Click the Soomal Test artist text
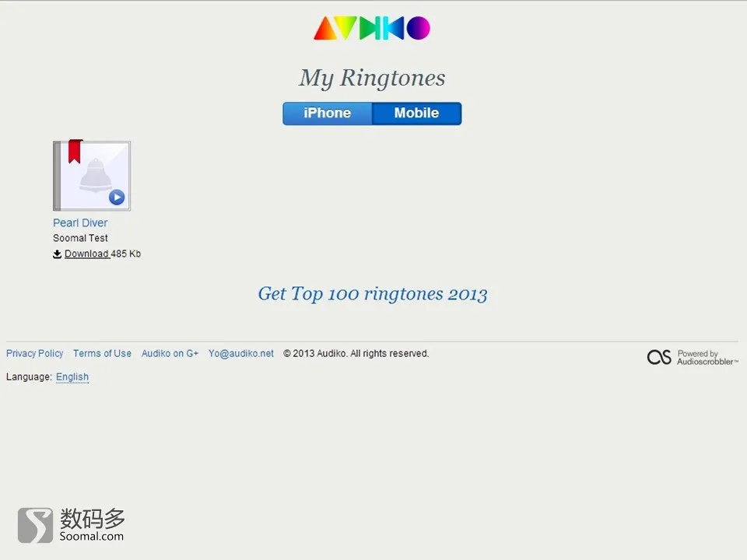The width and height of the screenshot is (747, 560). coord(80,238)
